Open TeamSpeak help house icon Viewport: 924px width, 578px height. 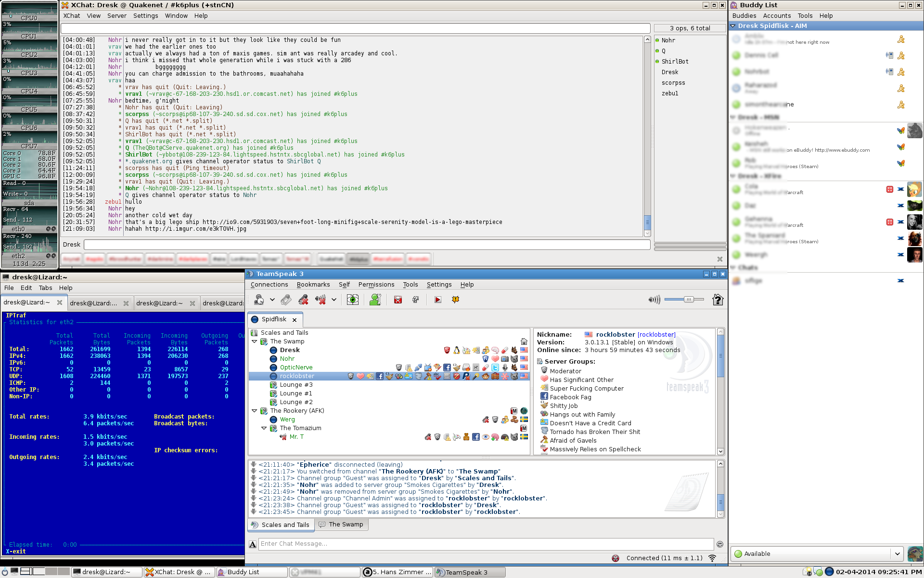(718, 300)
